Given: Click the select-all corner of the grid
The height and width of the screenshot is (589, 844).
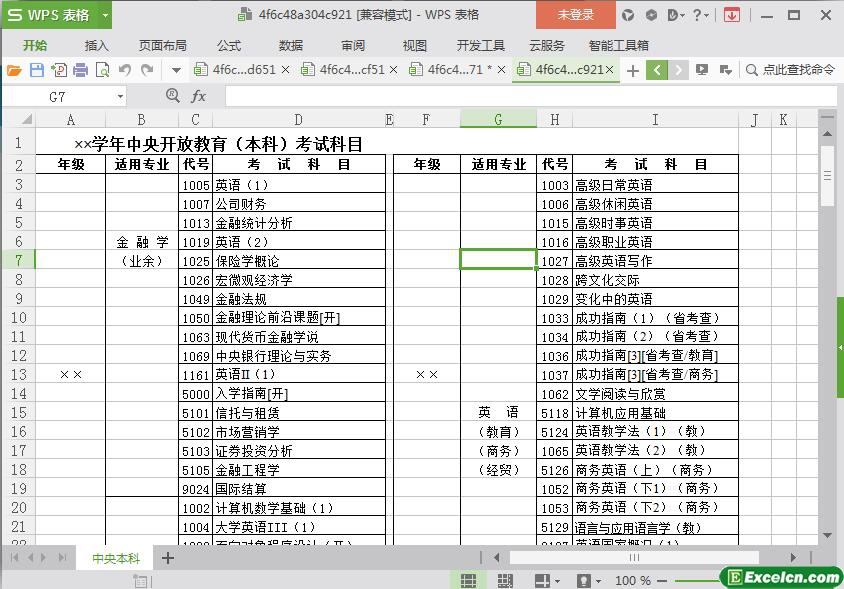Looking at the screenshot, I should tap(19, 120).
